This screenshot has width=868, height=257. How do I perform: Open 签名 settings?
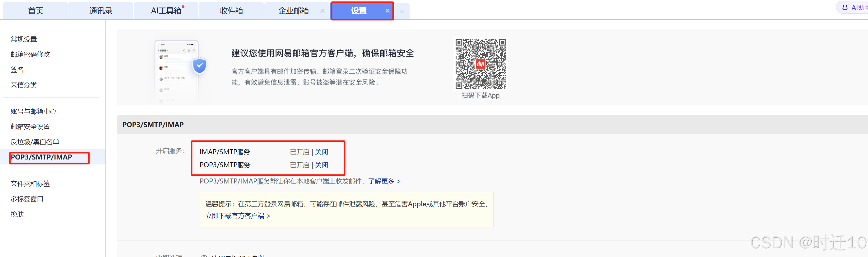point(17,69)
